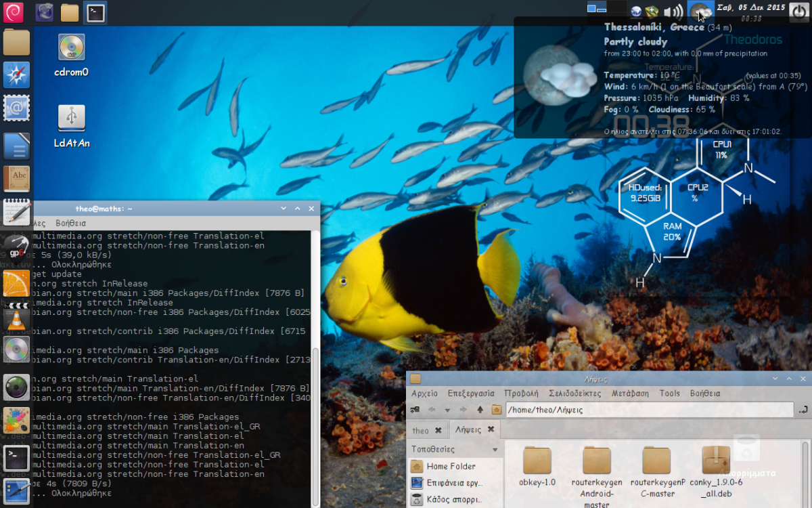The width and height of the screenshot is (812, 508).
Task: Switch to the first workspace in the pager
Action: pos(597,9)
